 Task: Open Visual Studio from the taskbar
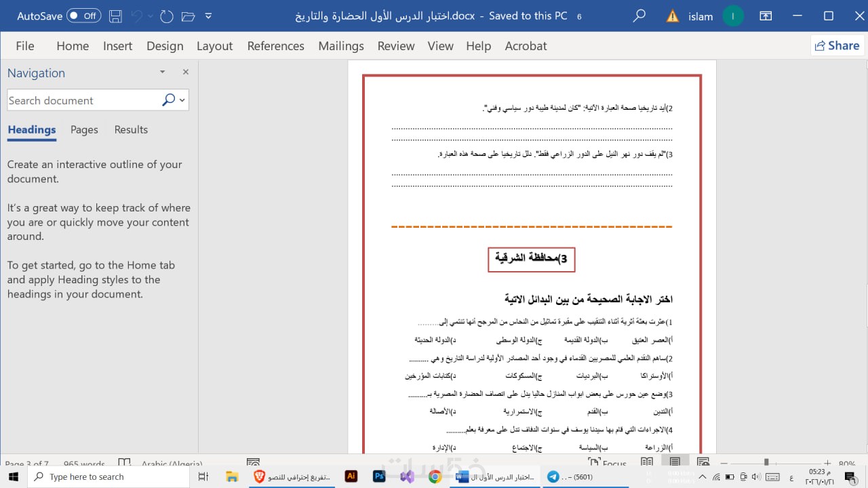point(408,476)
